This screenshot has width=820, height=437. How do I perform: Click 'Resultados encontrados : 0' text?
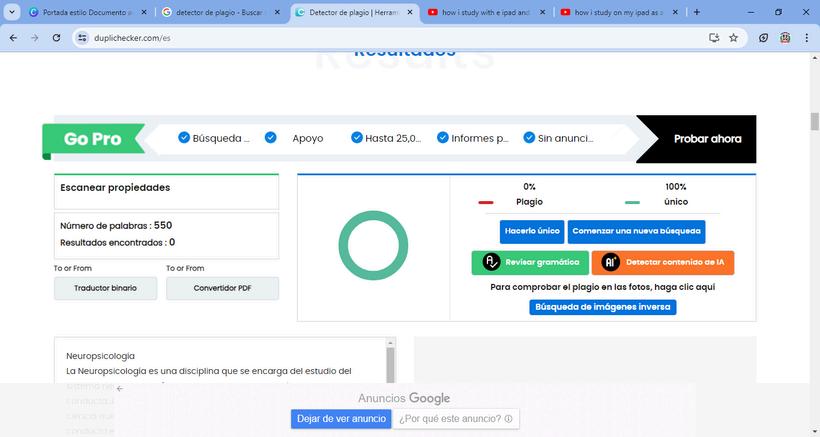click(118, 243)
